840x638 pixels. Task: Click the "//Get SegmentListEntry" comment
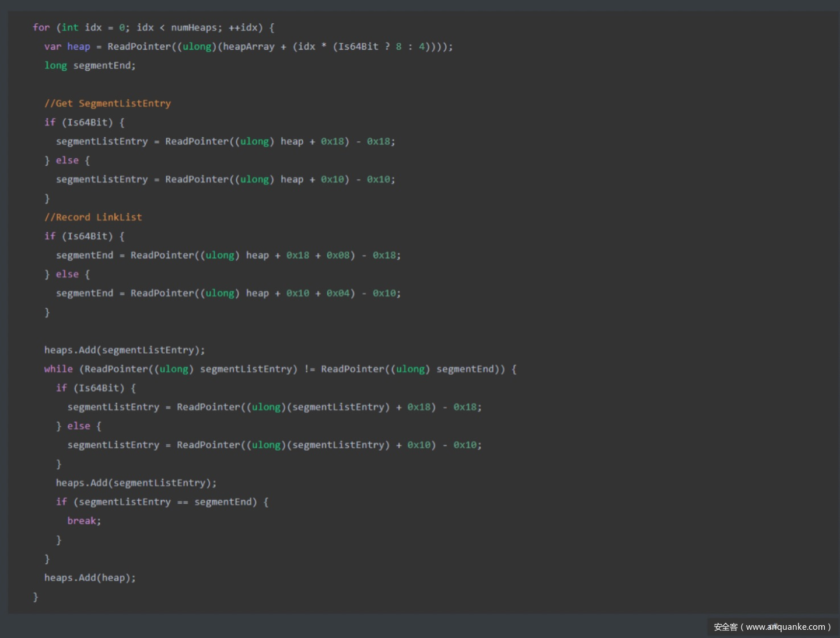(107, 103)
